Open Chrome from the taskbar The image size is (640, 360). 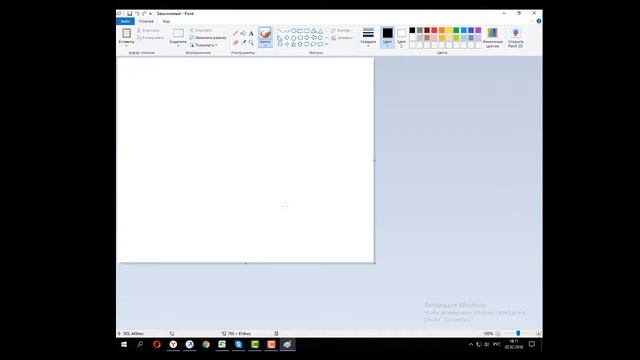pos(206,344)
